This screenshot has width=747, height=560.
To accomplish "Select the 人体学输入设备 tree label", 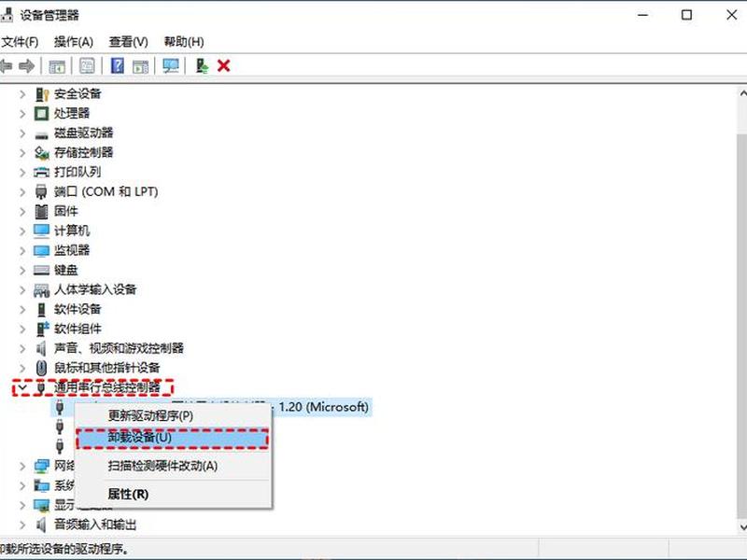I will (95, 289).
